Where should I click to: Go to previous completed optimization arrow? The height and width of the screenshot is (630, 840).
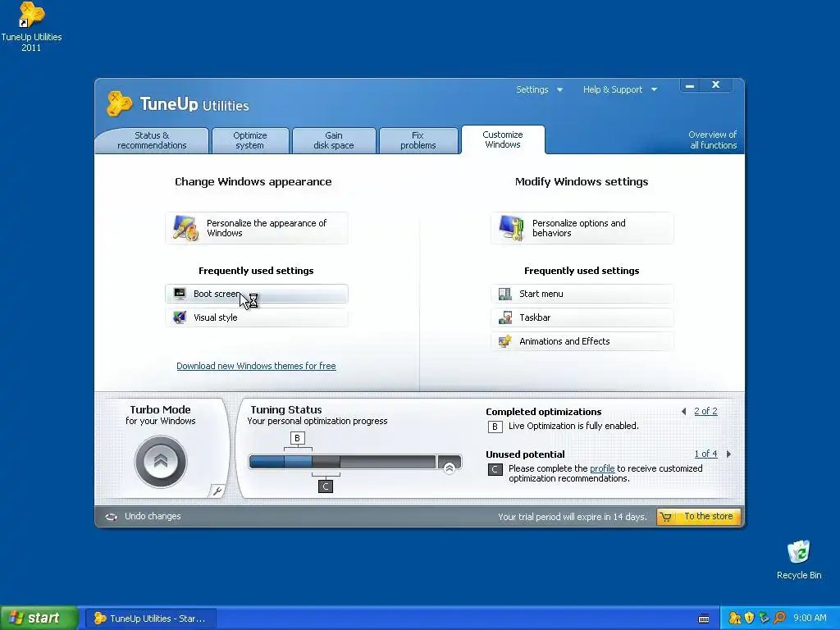click(684, 412)
